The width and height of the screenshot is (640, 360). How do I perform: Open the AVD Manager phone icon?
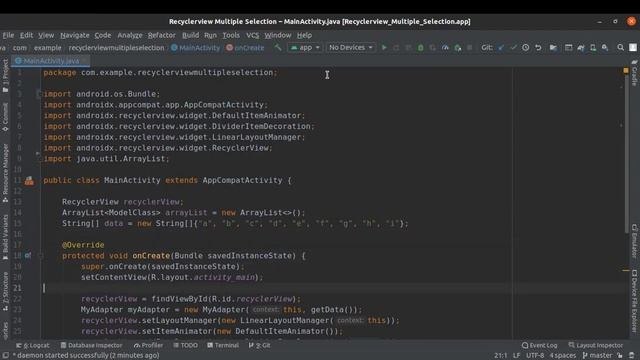[593, 48]
